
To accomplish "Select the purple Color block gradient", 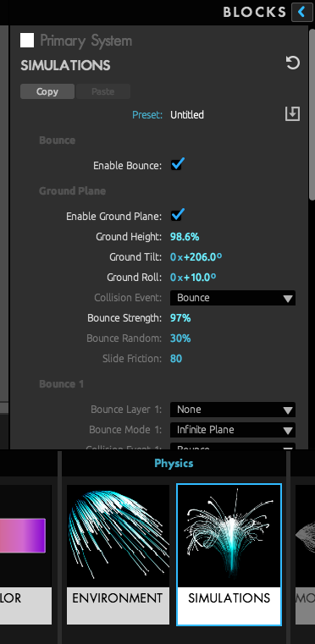I will (23, 536).
